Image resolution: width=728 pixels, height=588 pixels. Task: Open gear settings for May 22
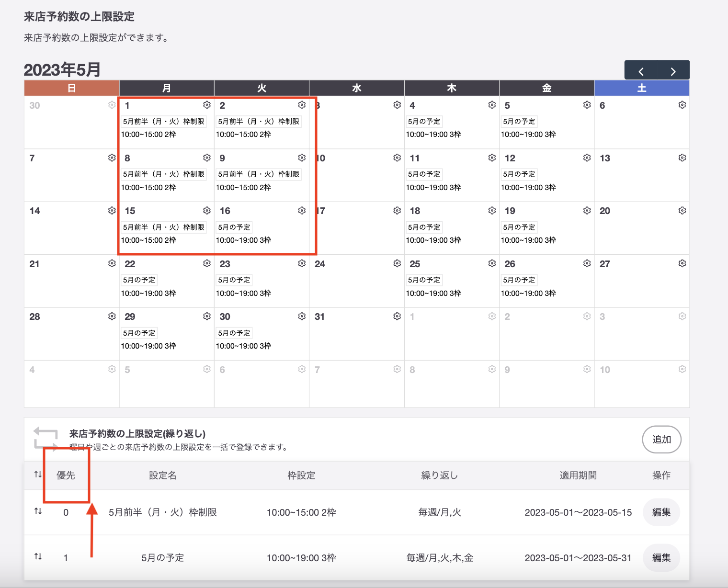[x=207, y=263]
